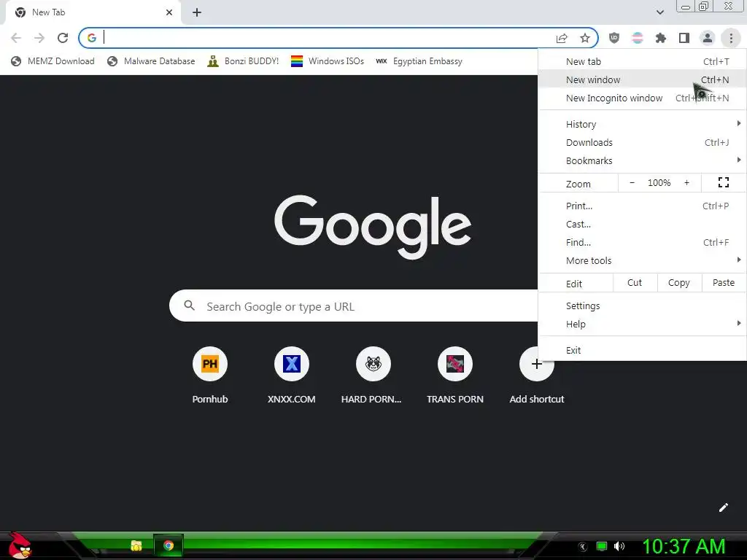Screen dimensions: 747x560
Task: Click the 10:37 AM clock
Action: 684,546
